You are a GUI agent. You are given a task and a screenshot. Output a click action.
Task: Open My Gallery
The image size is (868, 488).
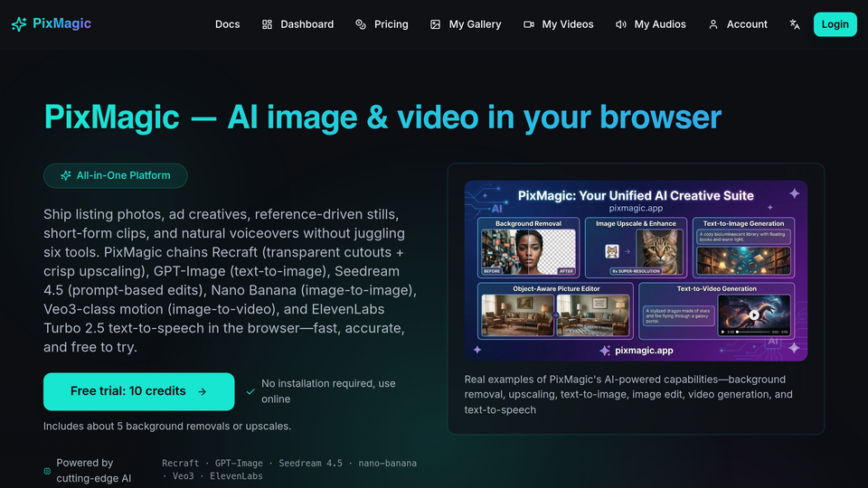click(x=475, y=24)
